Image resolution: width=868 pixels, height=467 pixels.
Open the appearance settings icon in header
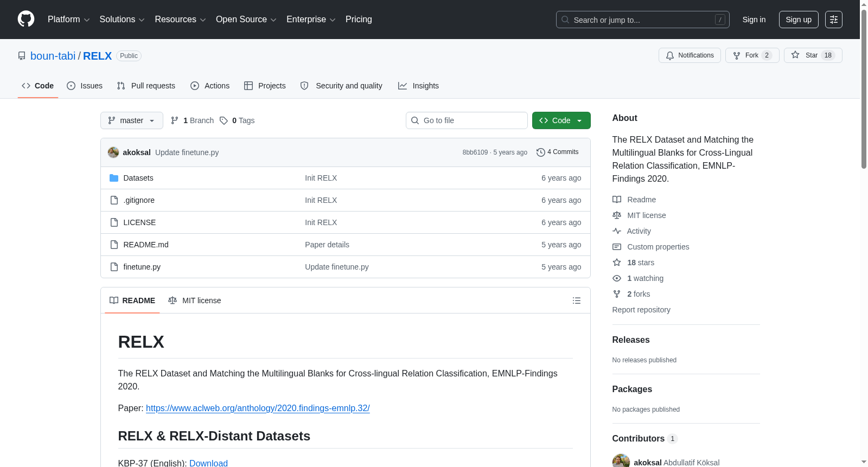pos(833,20)
